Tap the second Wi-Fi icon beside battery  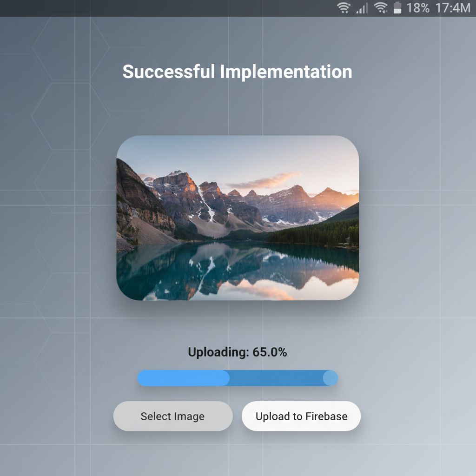[381, 7]
